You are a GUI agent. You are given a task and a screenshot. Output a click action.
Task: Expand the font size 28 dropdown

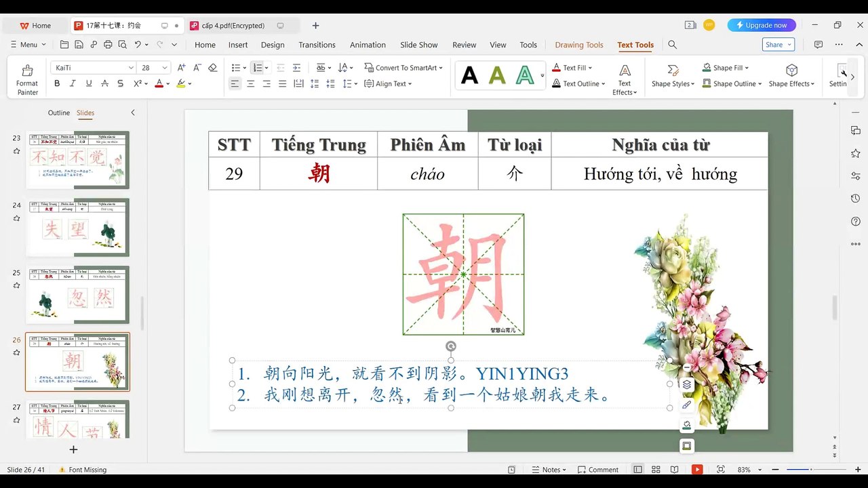(164, 68)
